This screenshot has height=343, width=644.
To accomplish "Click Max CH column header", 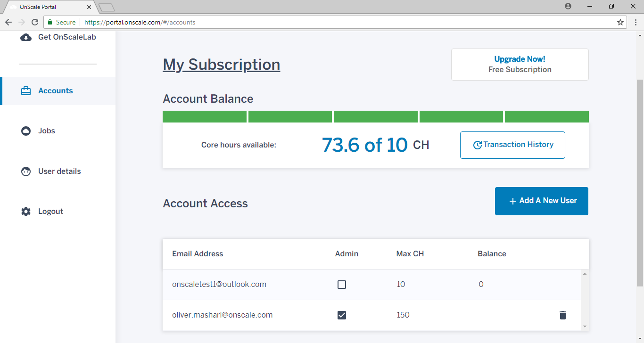I will [410, 254].
